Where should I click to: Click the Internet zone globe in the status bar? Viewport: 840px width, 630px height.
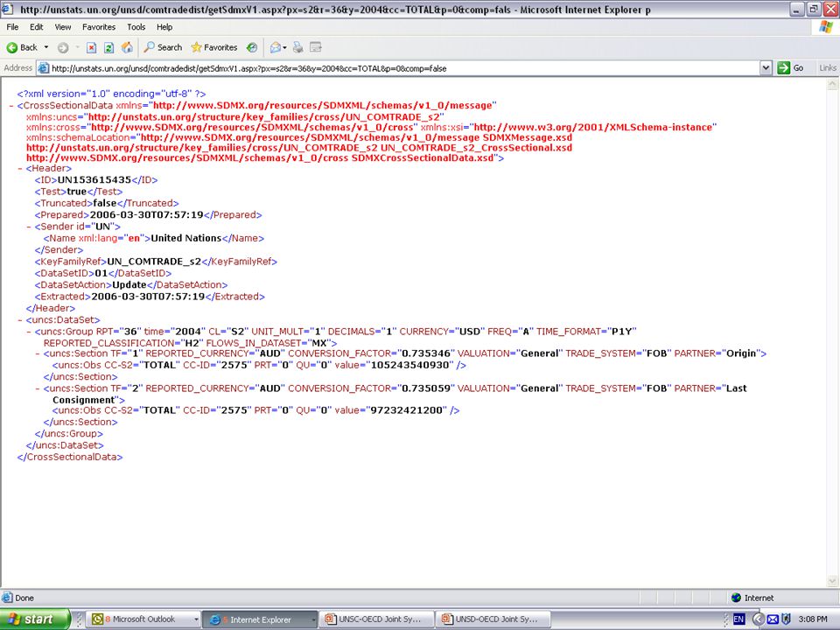(736, 598)
